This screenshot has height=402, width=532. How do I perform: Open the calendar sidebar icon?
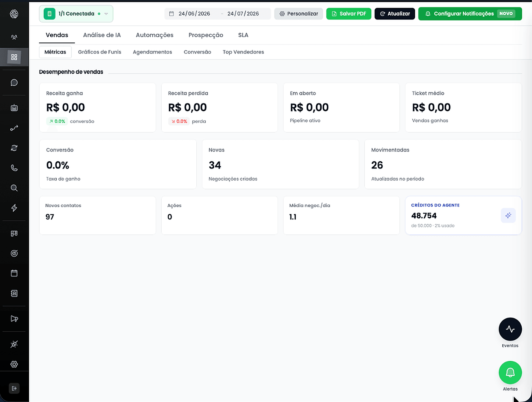14,273
